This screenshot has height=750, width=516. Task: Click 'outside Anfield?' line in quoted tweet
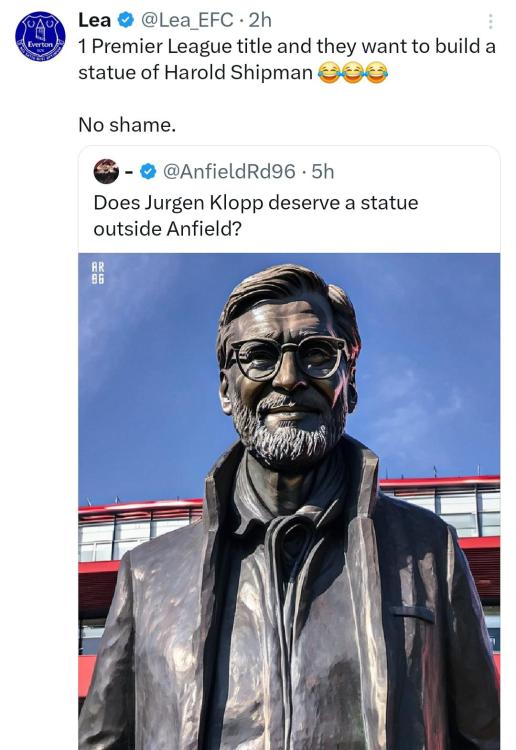pyautogui.click(x=167, y=229)
